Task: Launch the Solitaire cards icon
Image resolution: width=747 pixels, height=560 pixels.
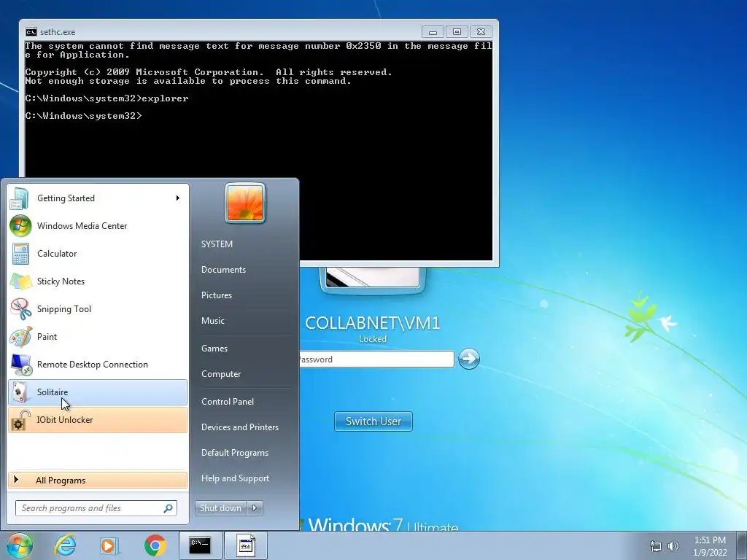Action: [x=20, y=392]
